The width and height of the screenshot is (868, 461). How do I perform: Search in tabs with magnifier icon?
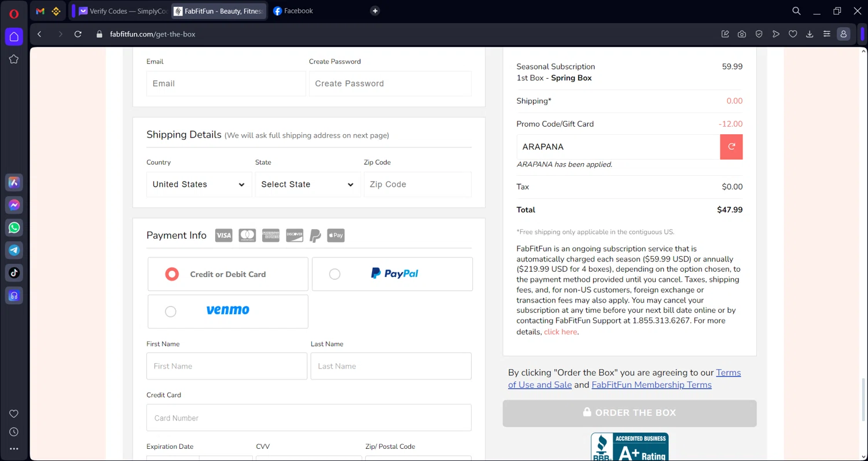796,11
